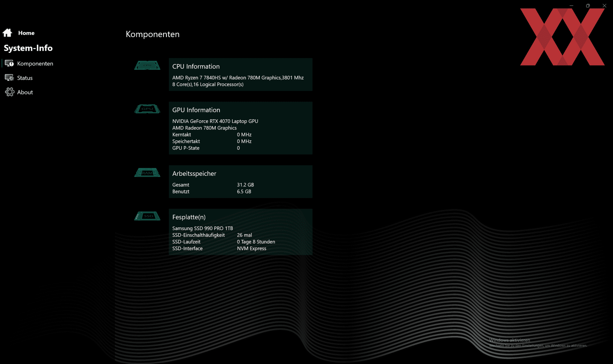613x364 pixels.
Task: Restore down the application window
Action: click(588, 5)
